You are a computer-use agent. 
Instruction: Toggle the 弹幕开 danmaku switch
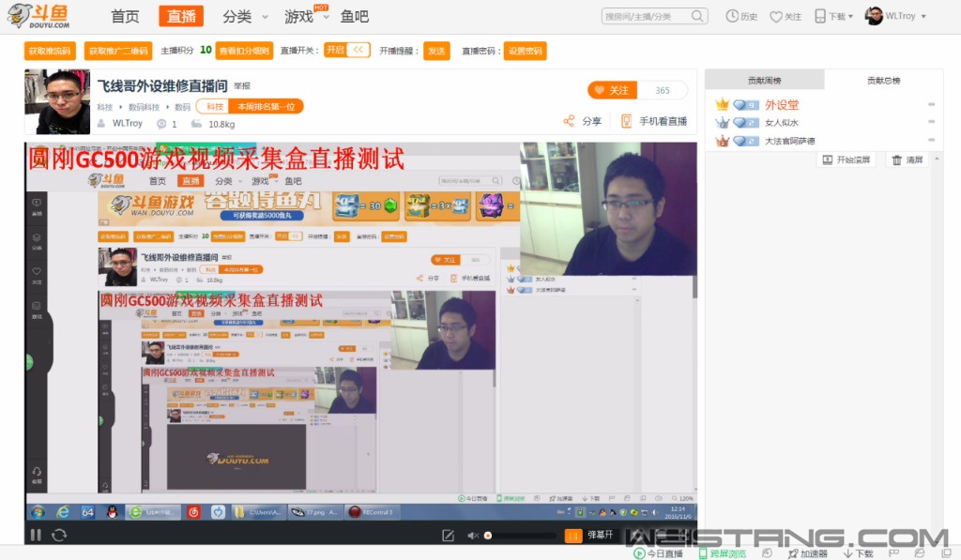point(589,535)
